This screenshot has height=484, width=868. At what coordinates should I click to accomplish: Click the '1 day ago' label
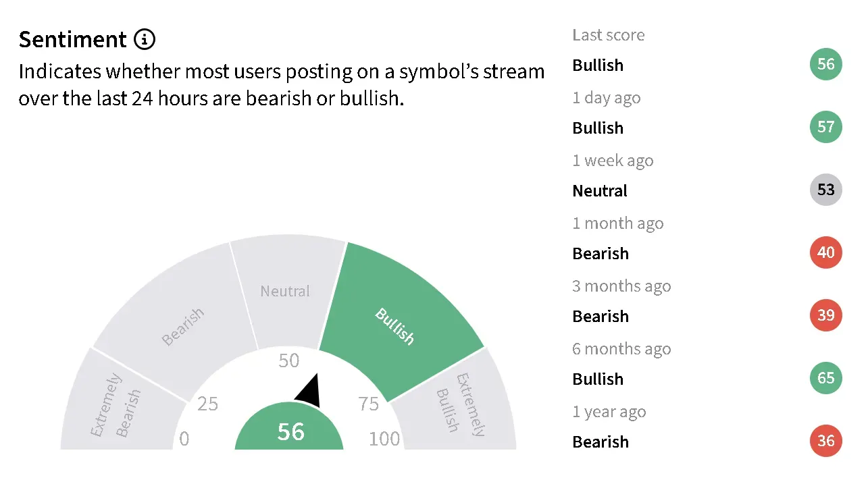coord(606,98)
